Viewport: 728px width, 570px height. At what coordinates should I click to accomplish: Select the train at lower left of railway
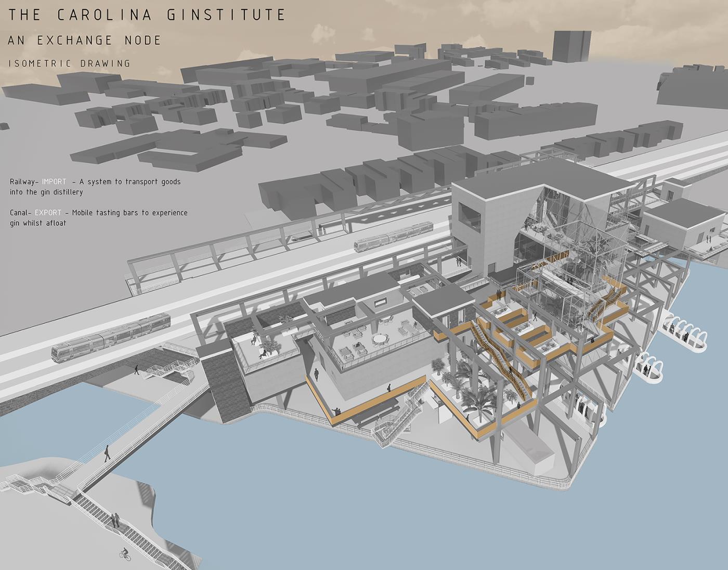[111, 338]
